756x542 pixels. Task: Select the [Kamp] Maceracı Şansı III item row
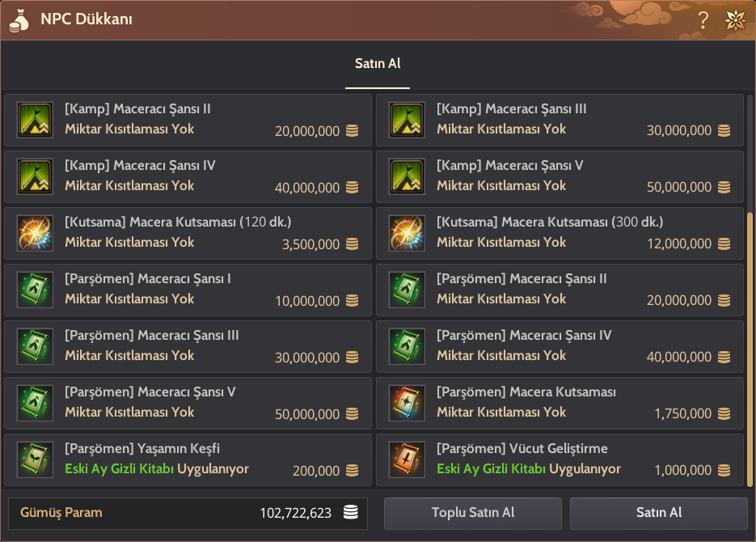[560, 120]
